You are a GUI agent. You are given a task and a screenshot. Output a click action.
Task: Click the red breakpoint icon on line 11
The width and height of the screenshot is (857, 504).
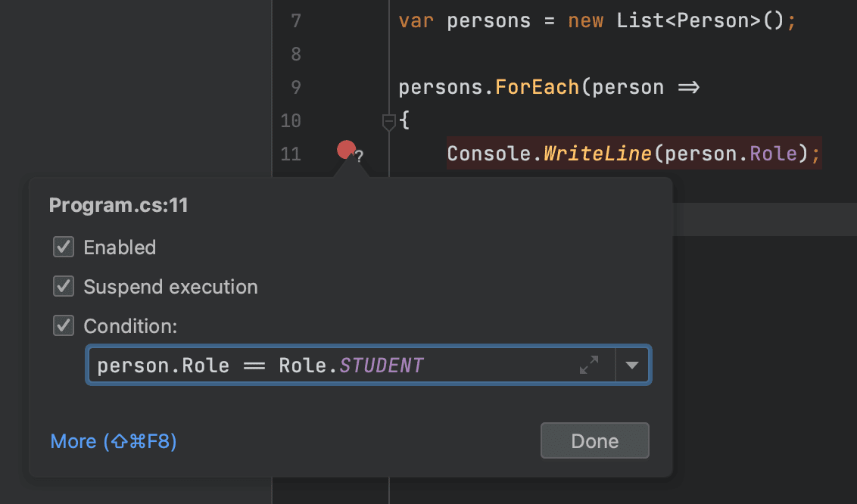[x=346, y=150]
